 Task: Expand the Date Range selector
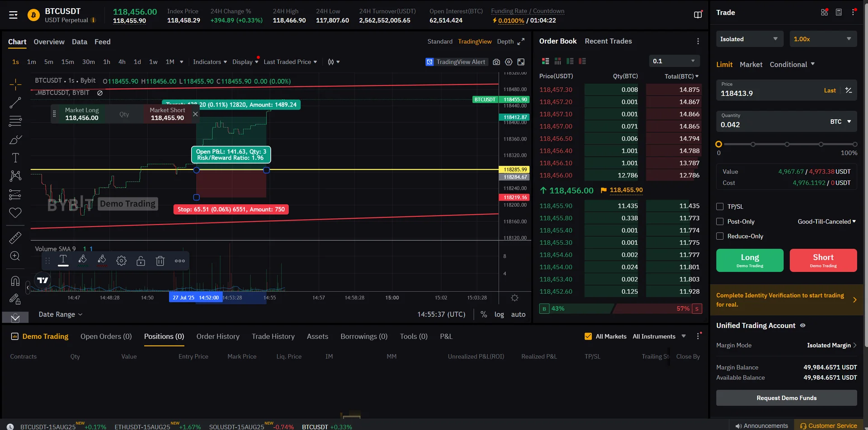point(61,314)
